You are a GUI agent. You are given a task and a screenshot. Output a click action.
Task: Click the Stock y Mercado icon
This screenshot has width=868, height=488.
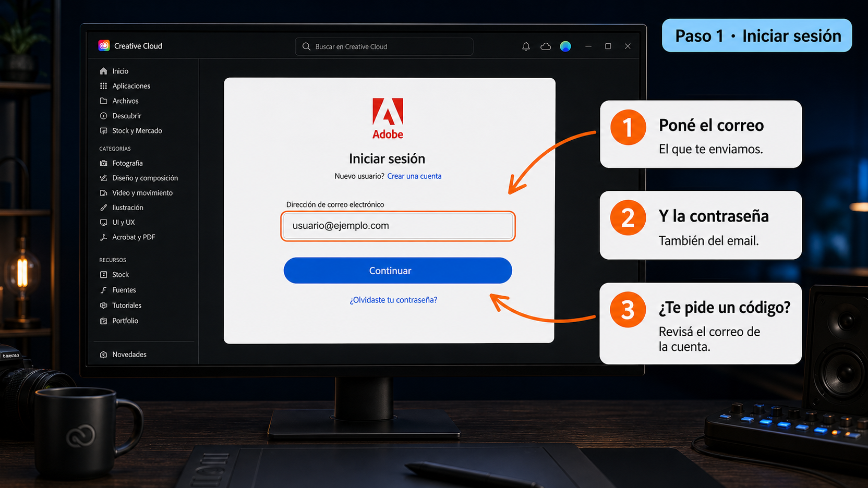tap(103, 131)
